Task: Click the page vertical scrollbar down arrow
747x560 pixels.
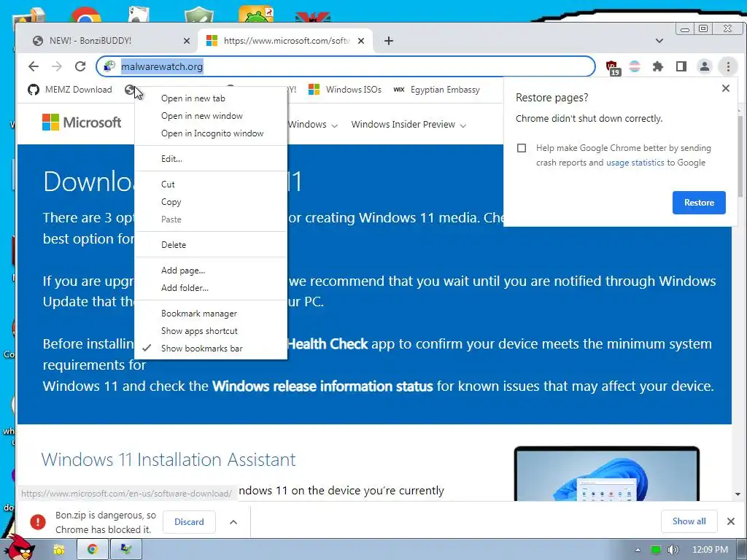Action: [x=738, y=494]
